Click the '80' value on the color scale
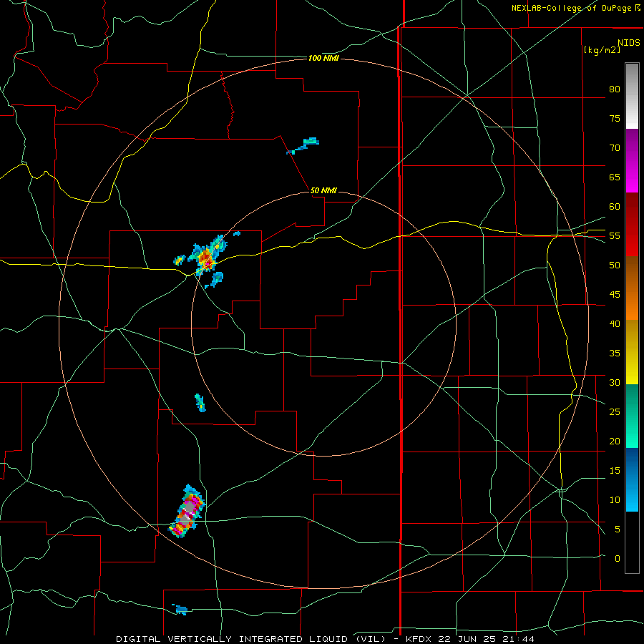The image size is (644, 644). coord(615,89)
